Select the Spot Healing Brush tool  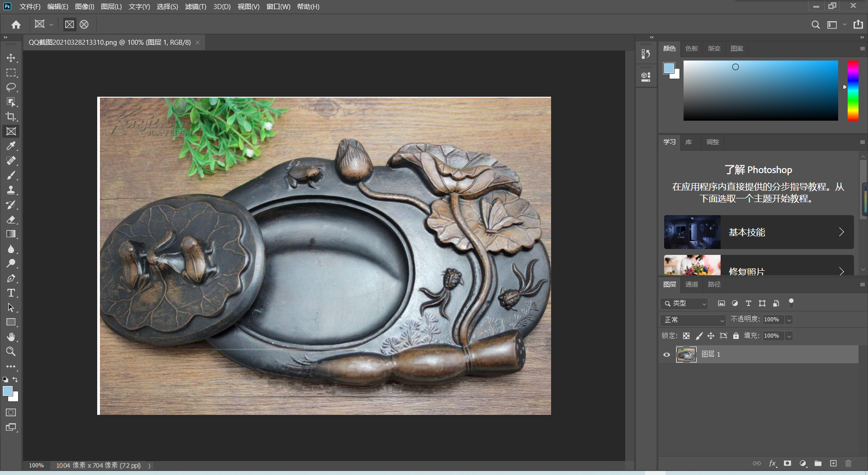point(11,161)
